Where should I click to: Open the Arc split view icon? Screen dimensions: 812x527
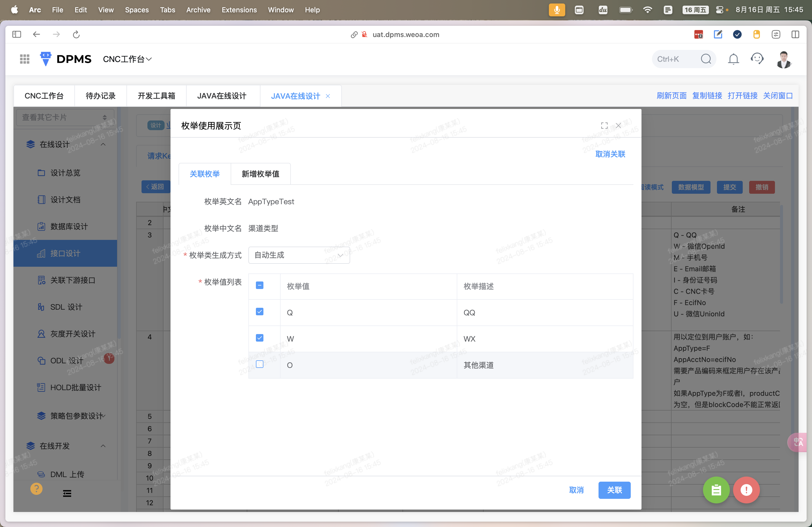[795, 34]
